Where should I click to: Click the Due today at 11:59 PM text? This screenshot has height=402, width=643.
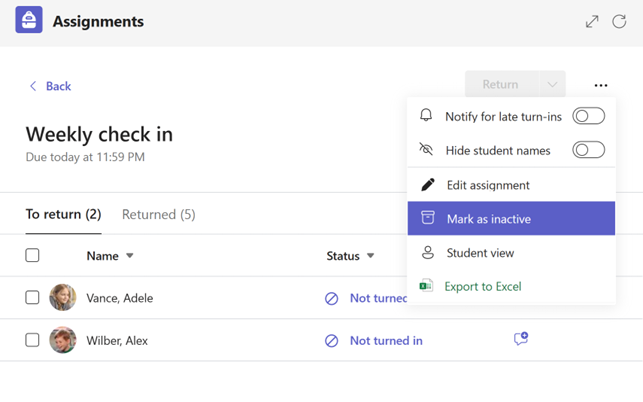85,157
